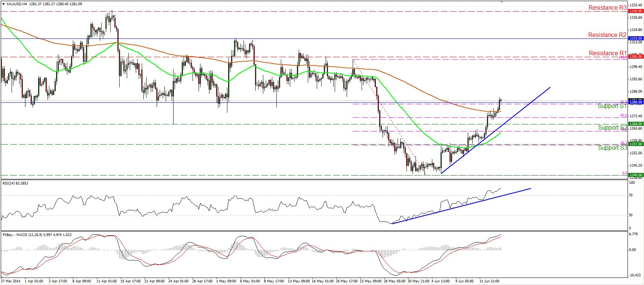Click the 11 Jun 21:00 time axis label
644x285 pixels.
tap(489, 281)
